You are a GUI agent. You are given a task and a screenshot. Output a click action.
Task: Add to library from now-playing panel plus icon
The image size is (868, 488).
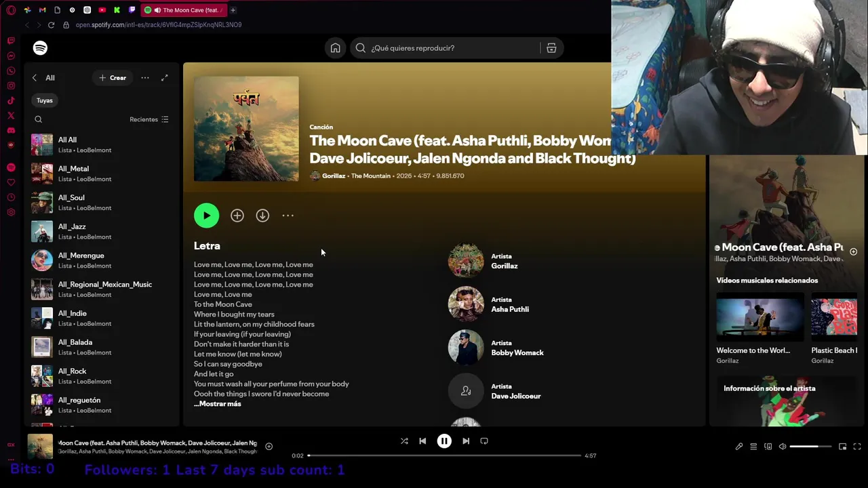(x=853, y=252)
